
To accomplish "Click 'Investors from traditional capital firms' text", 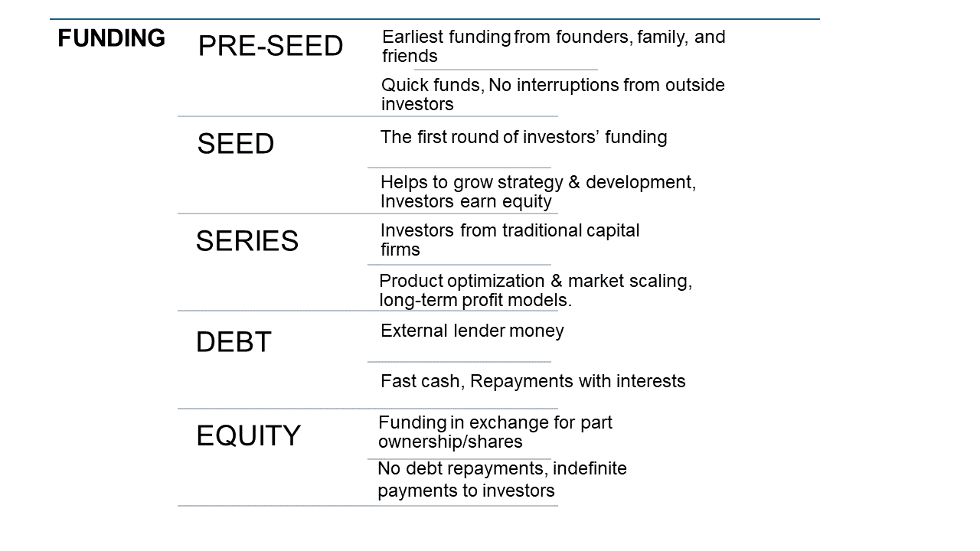I will point(509,240).
